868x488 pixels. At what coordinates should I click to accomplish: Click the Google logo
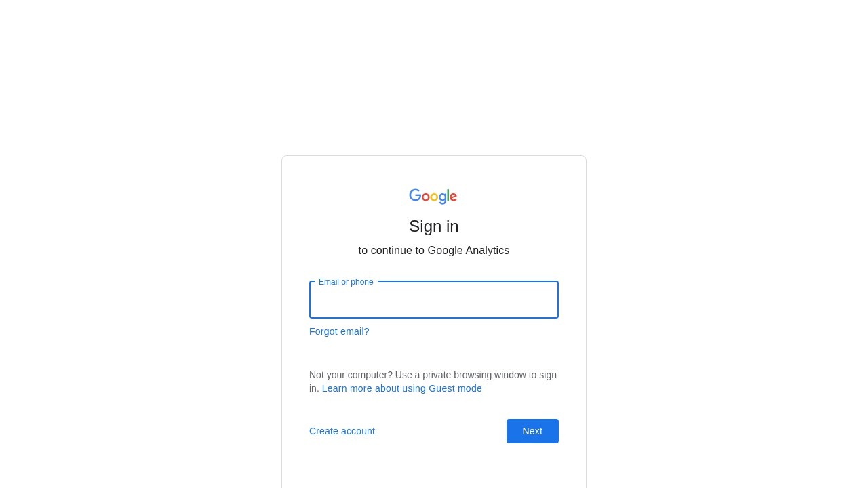point(433,197)
